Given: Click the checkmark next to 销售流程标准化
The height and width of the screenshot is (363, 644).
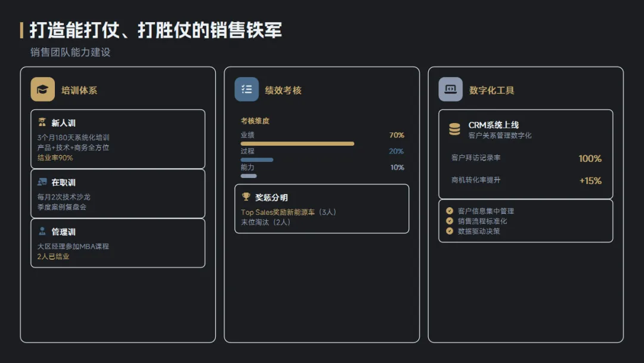Looking at the screenshot, I should (x=450, y=221).
